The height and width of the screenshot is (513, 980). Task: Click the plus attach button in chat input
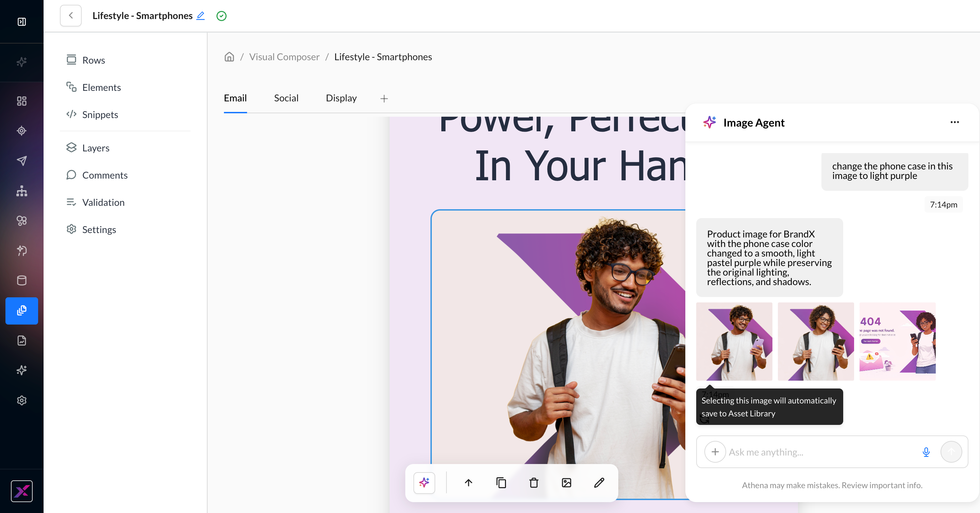(x=715, y=452)
